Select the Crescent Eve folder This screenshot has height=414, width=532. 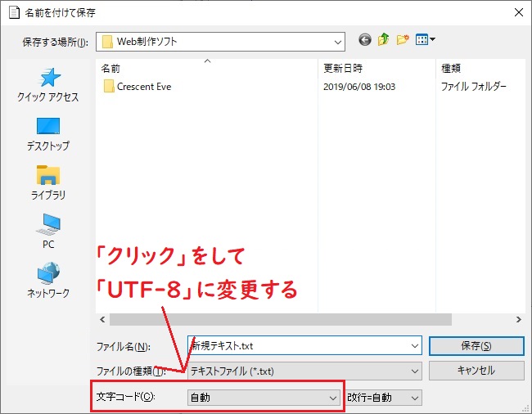143,86
